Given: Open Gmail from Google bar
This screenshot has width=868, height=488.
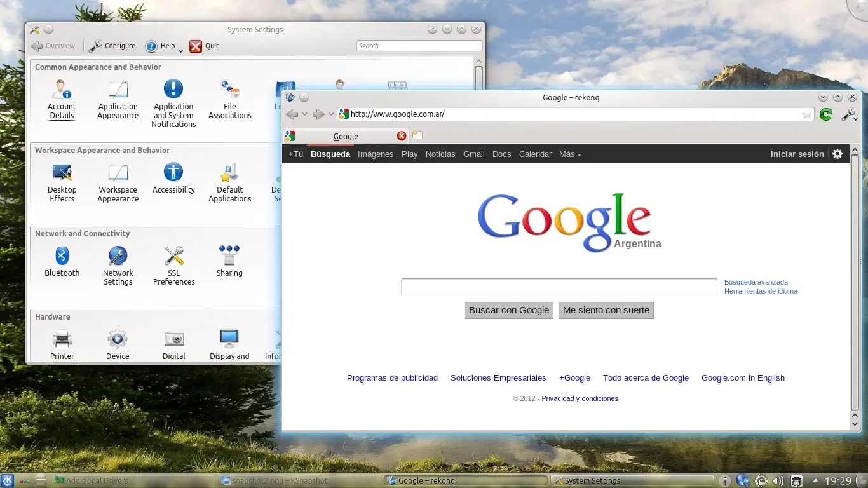Looking at the screenshot, I should coord(474,154).
